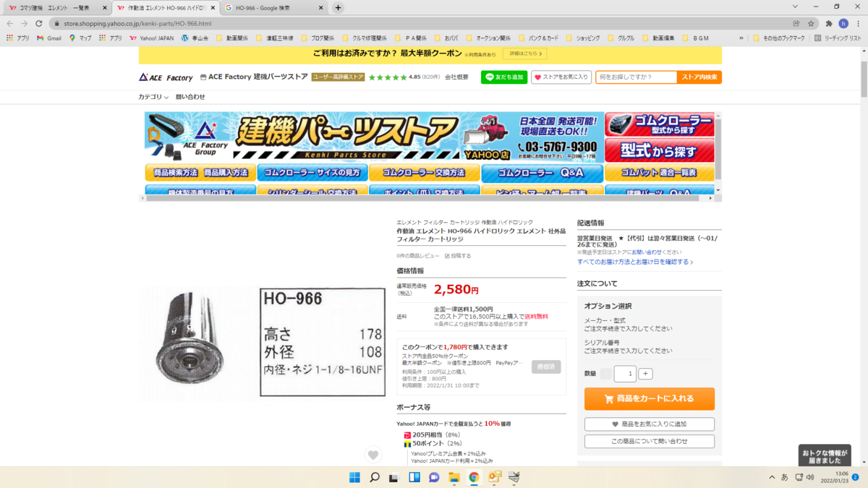Open Widgets from the taskbar

click(x=414, y=477)
